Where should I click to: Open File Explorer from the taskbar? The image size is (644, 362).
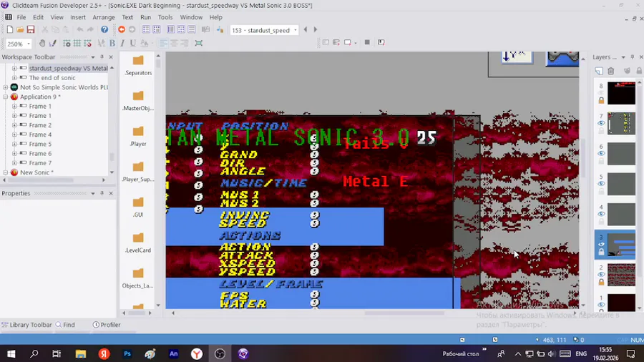tap(80, 354)
